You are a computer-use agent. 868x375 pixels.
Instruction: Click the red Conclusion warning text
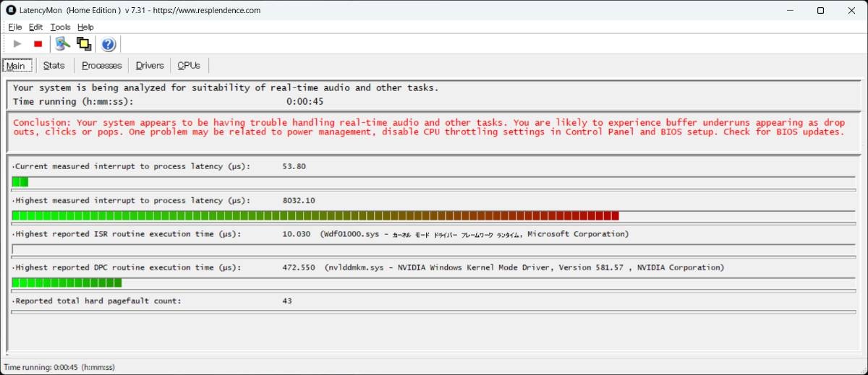click(x=428, y=128)
